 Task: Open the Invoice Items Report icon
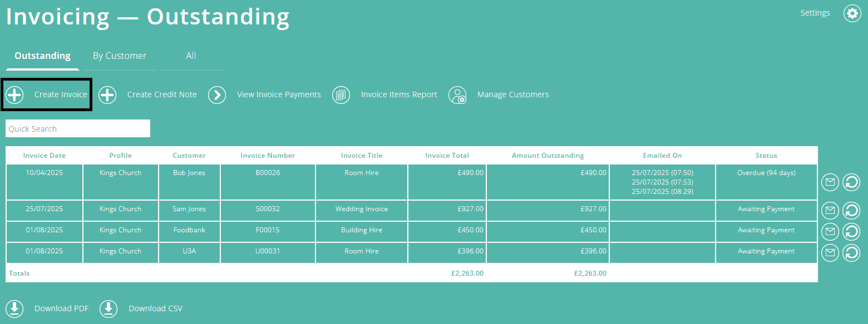click(x=341, y=95)
